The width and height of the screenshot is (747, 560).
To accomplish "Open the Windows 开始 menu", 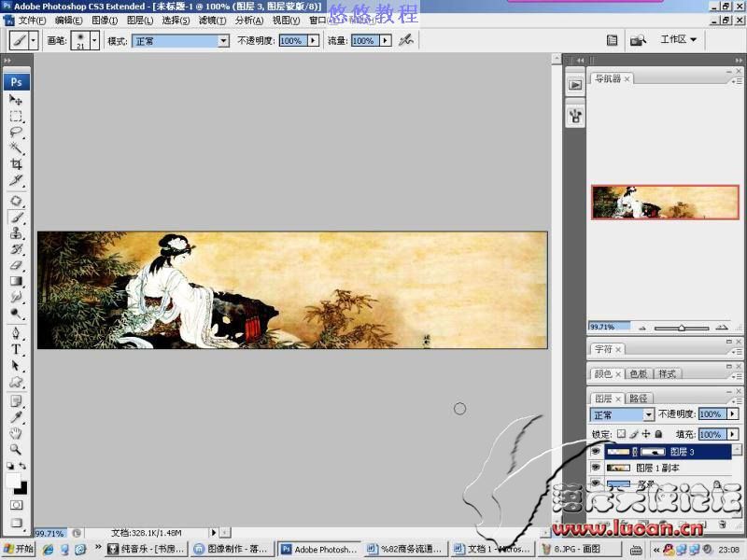I will [x=18, y=549].
